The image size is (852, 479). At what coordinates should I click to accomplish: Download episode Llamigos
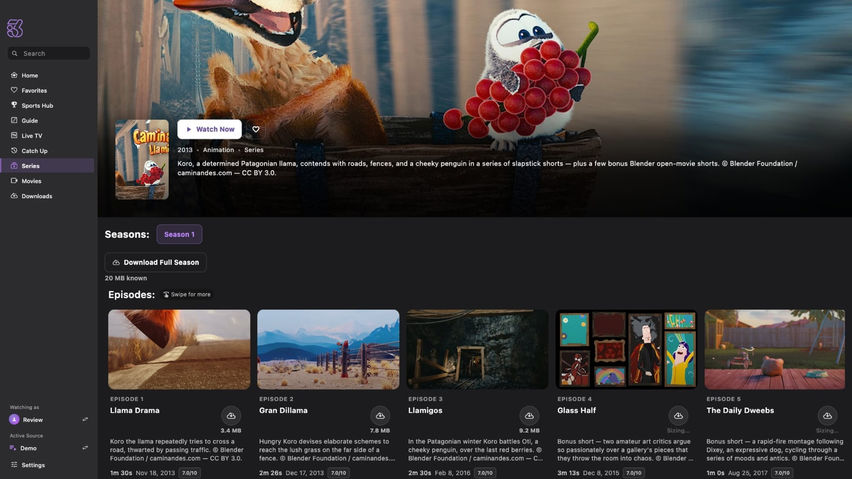click(x=529, y=416)
